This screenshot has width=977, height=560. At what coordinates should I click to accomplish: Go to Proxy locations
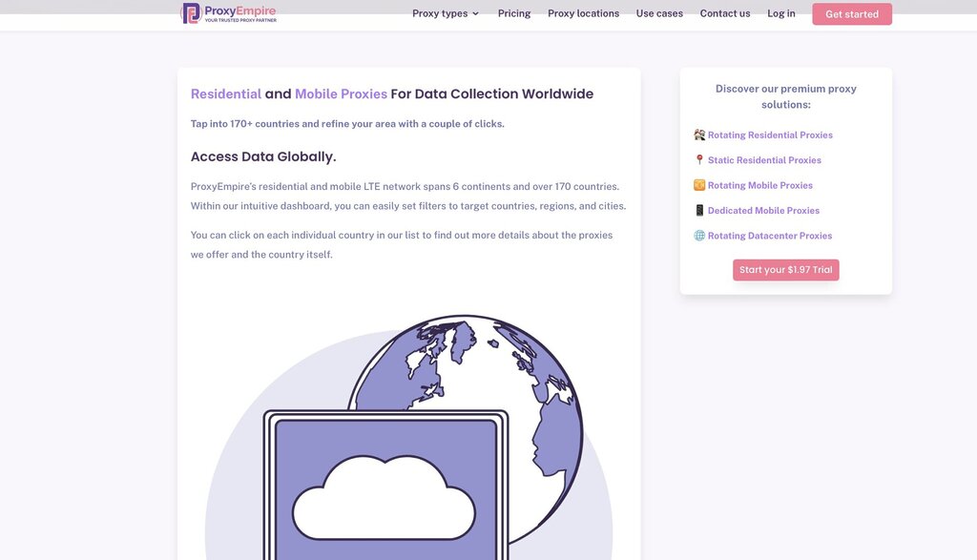click(x=583, y=13)
